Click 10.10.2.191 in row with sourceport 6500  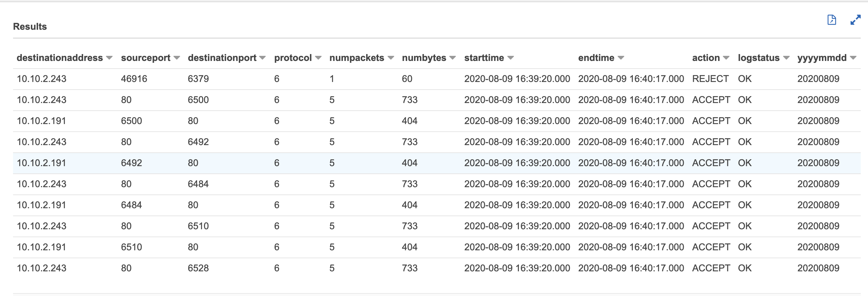pos(41,121)
